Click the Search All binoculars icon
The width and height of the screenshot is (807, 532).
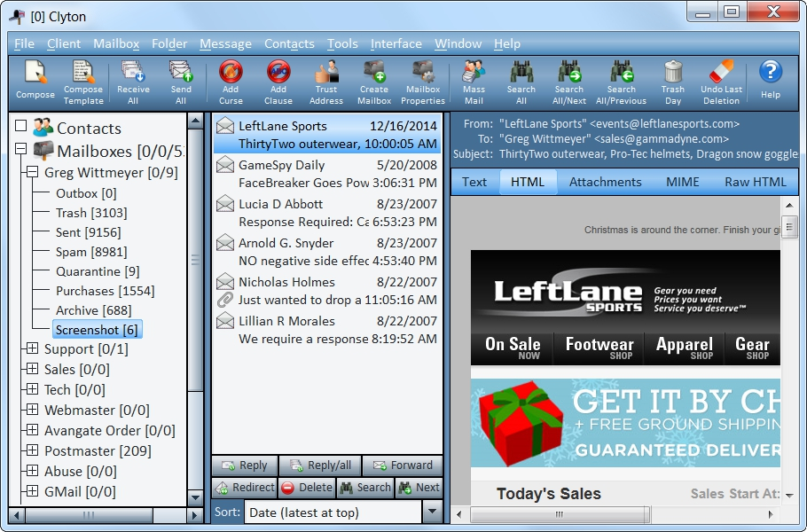click(x=521, y=72)
